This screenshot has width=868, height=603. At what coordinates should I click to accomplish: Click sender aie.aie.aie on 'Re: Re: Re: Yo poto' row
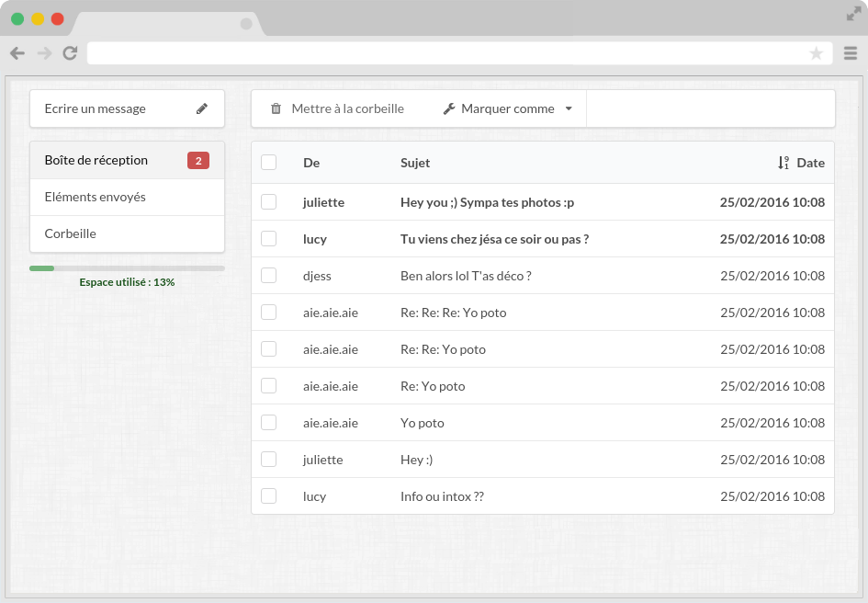(331, 313)
